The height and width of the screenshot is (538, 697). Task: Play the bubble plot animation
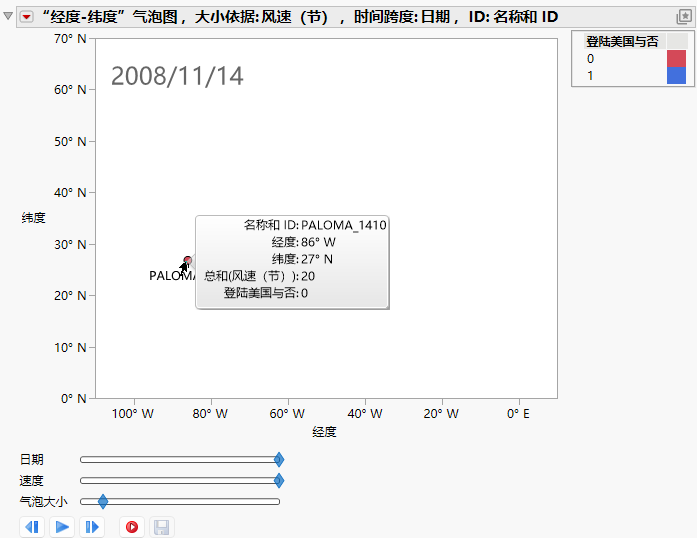[x=62, y=527]
